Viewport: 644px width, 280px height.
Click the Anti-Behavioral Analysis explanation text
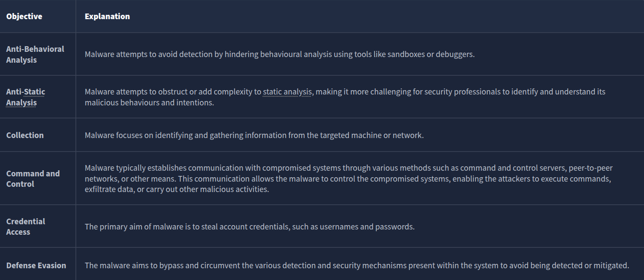coord(280,54)
